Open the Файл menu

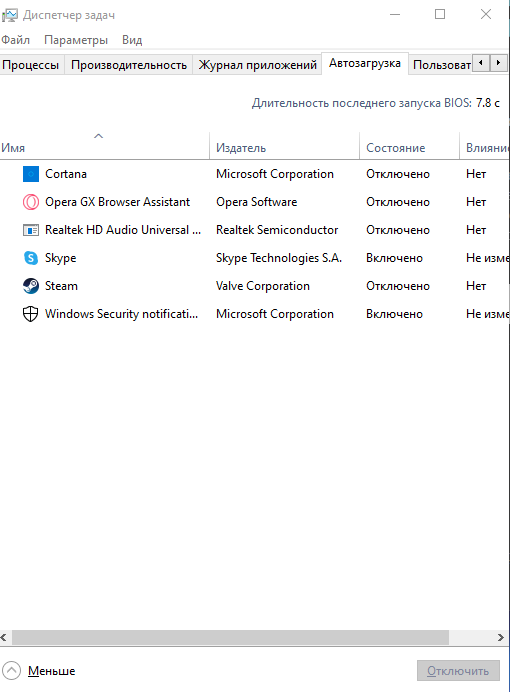click(x=15, y=40)
